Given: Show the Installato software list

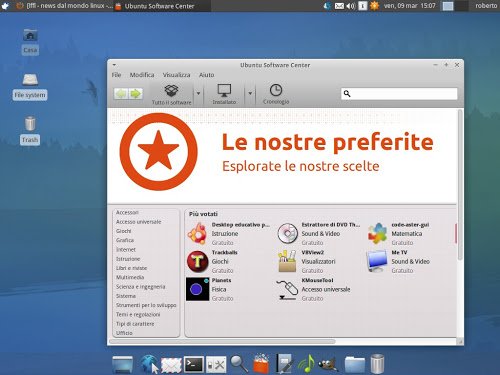Looking at the screenshot, I should [x=224, y=94].
